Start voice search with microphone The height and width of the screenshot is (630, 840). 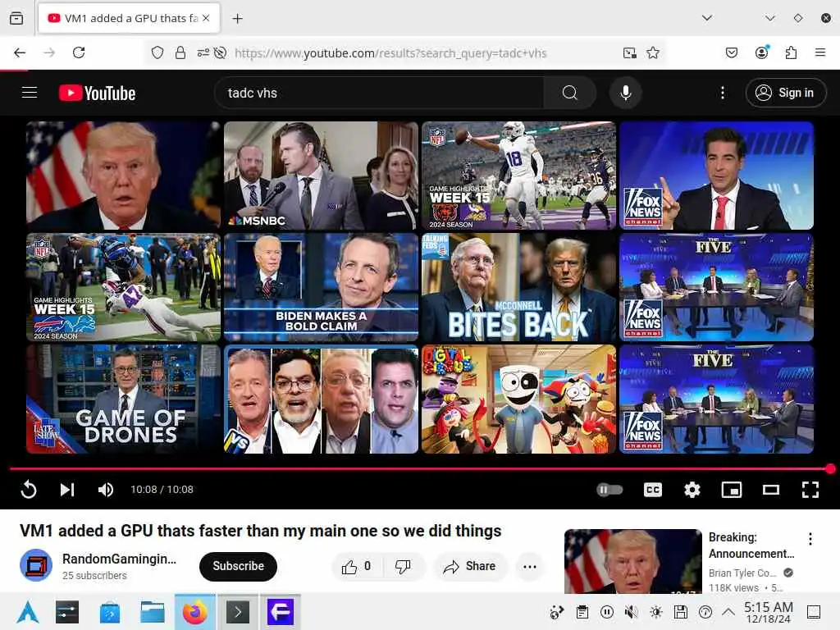click(x=625, y=93)
